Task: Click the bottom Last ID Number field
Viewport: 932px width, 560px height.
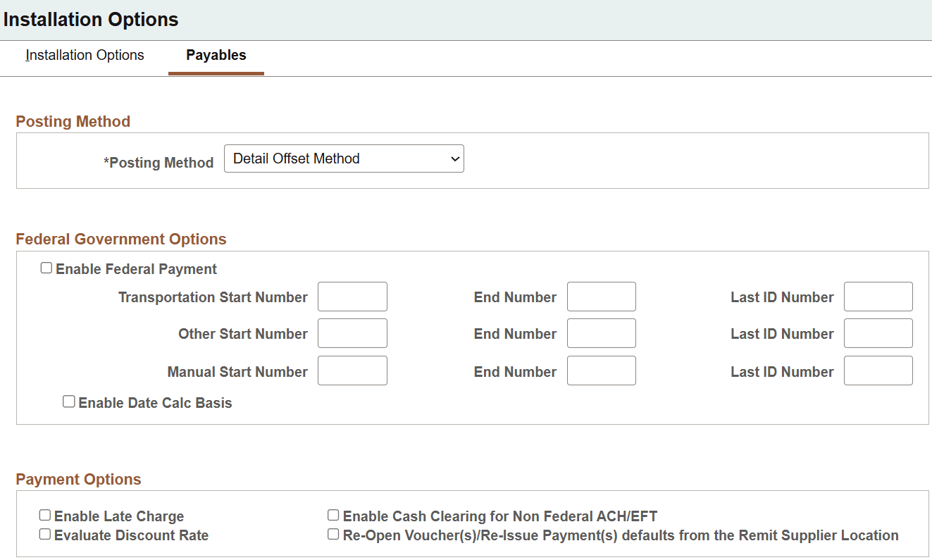Action: [878, 370]
